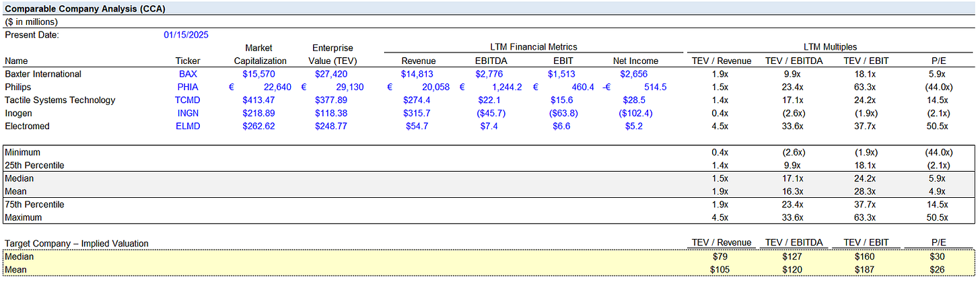The height and width of the screenshot is (284, 980).
Task: Select the Inogen company name
Action: click(x=20, y=113)
